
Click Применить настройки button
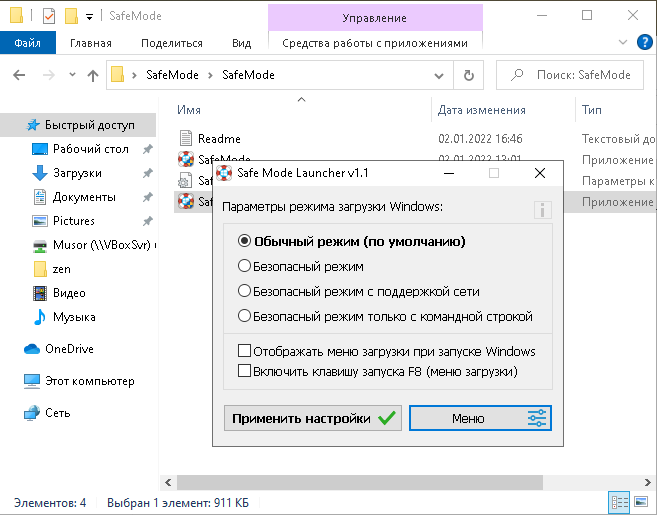pyautogui.click(x=313, y=418)
